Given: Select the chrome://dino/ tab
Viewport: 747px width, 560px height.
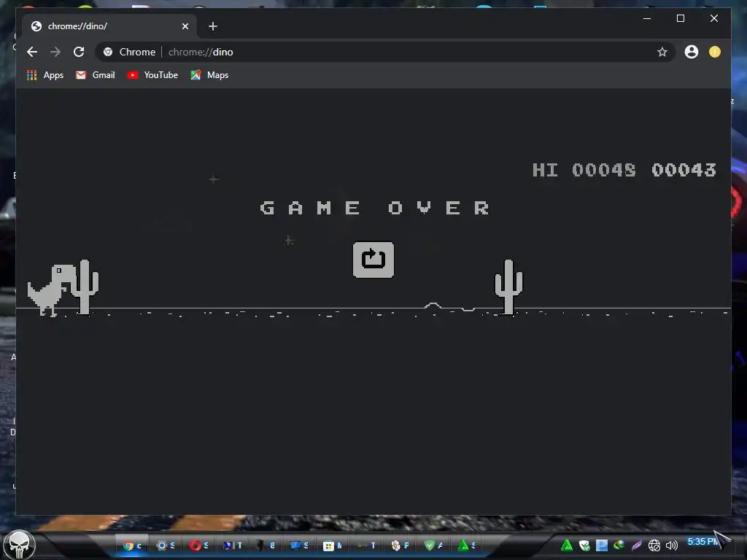Looking at the screenshot, I should coord(111,26).
